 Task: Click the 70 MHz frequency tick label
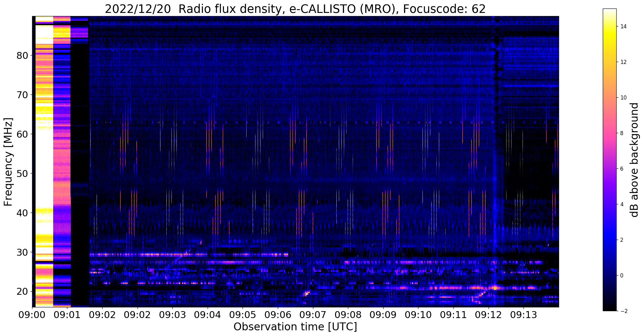22,95
